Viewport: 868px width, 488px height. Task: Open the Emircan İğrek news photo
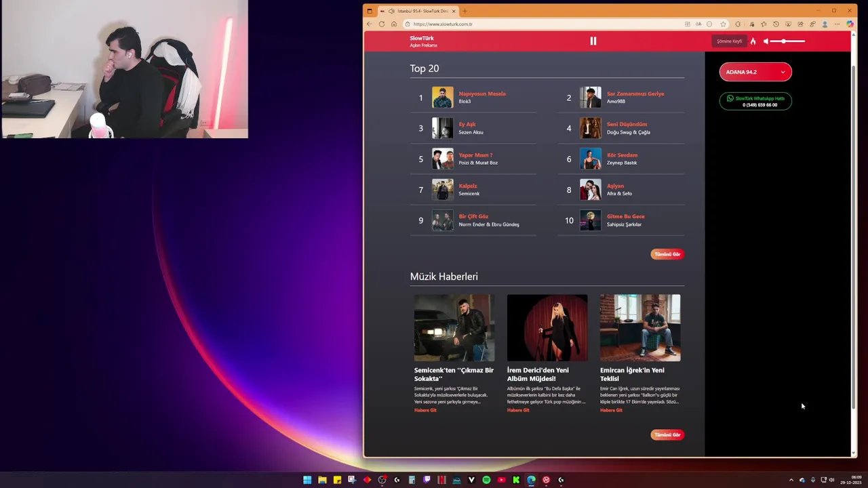click(640, 327)
